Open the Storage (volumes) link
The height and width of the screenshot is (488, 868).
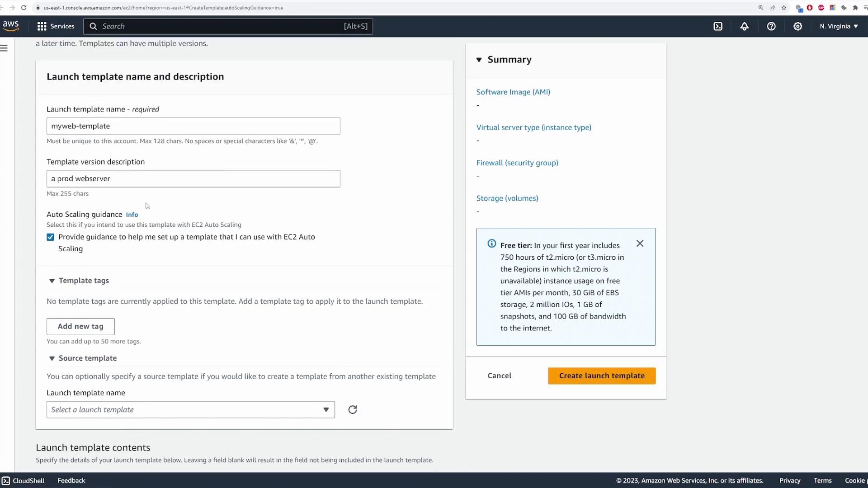click(507, 198)
